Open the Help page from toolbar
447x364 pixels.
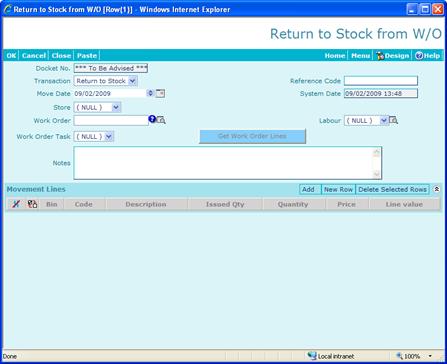tap(428, 56)
